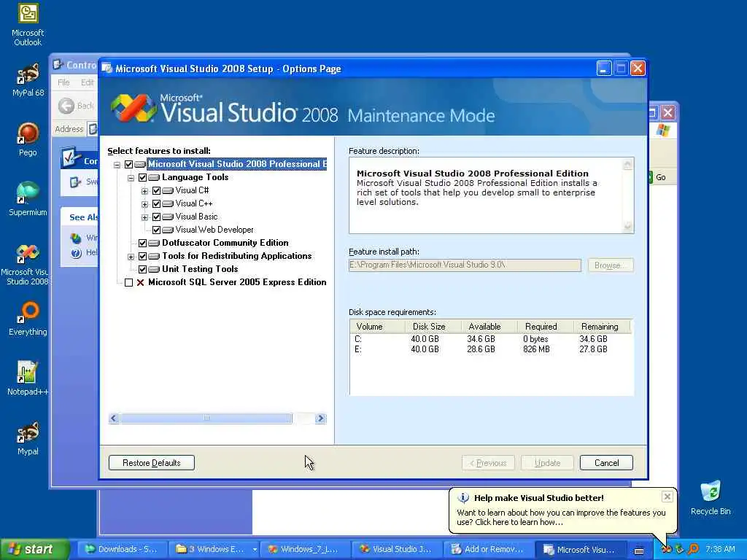The height and width of the screenshot is (560, 747).
Task: Select the Everything search desktop icon
Action: 28,318
